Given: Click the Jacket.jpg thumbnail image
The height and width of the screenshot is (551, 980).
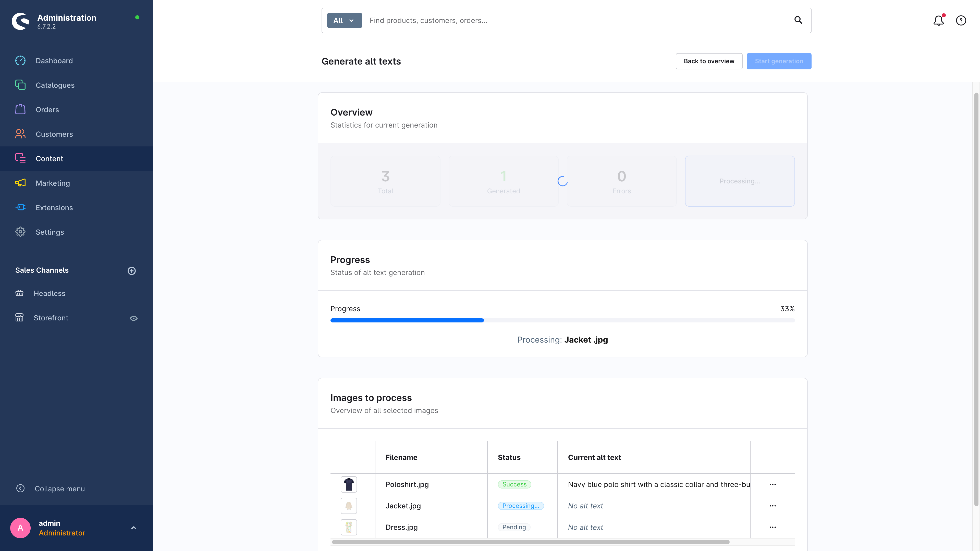Looking at the screenshot, I should (348, 506).
